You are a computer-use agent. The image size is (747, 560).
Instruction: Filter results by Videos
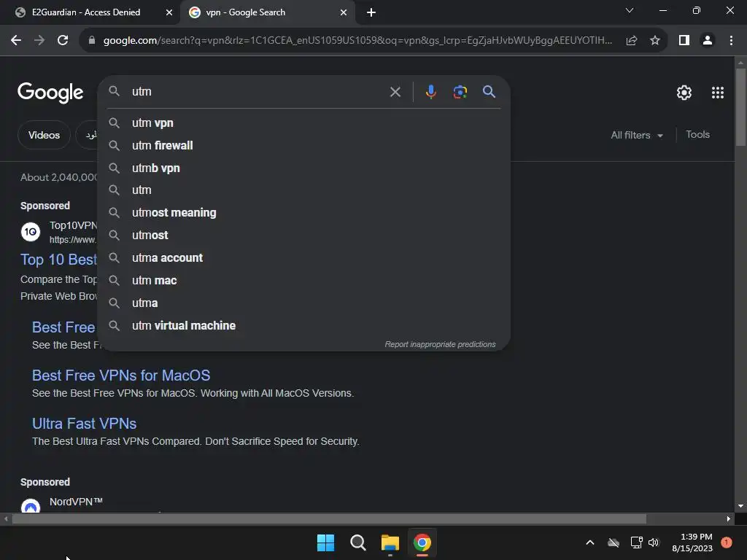click(44, 135)
